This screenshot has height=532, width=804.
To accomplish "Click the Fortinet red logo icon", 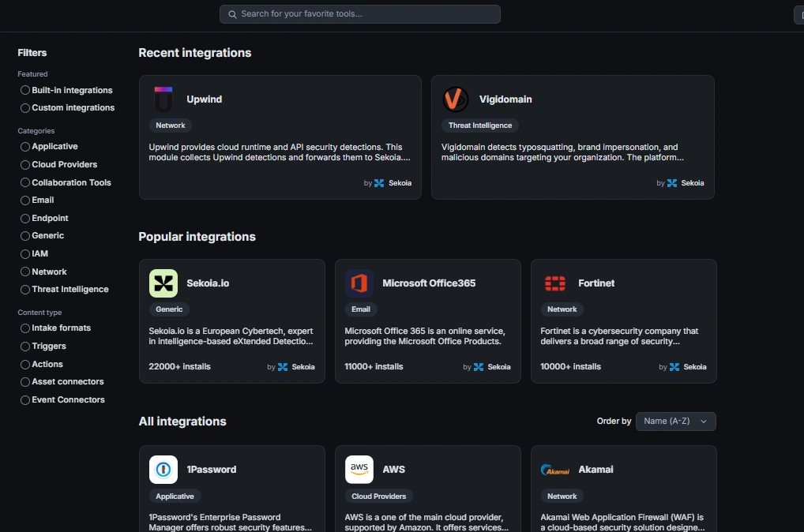I will pyautogui.click(x=554, y=283).
